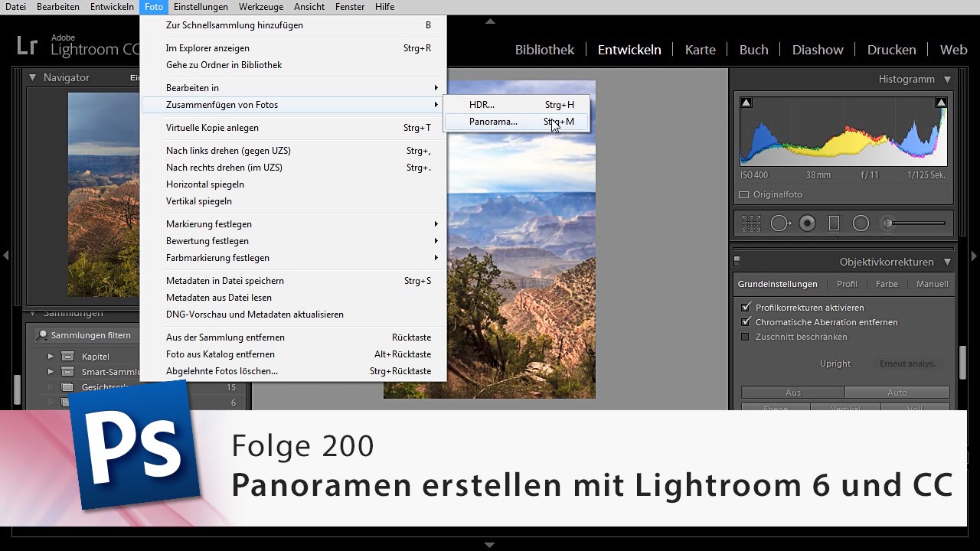Select Horizontal spiegeln menu entry

tap(294, 184)
